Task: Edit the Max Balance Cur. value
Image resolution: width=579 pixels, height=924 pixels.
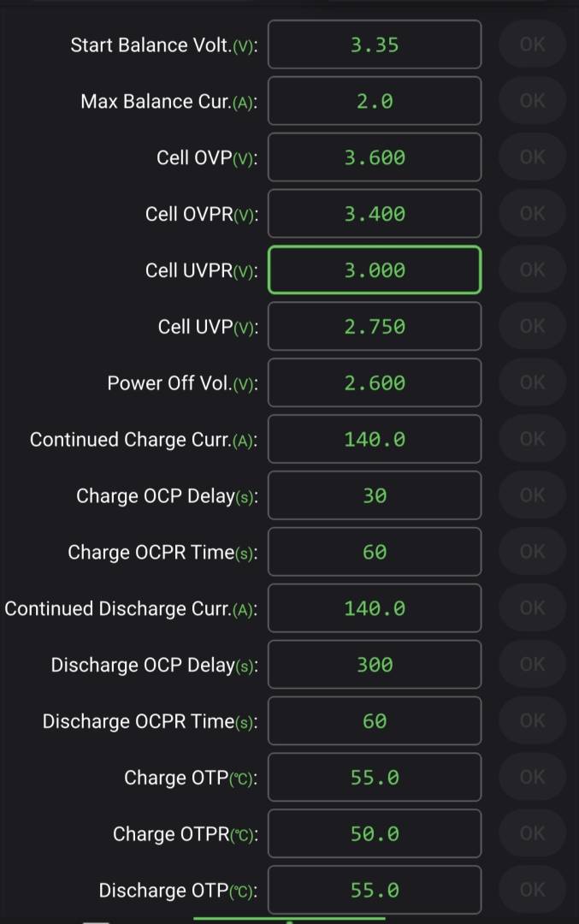Action: [375, 101]
